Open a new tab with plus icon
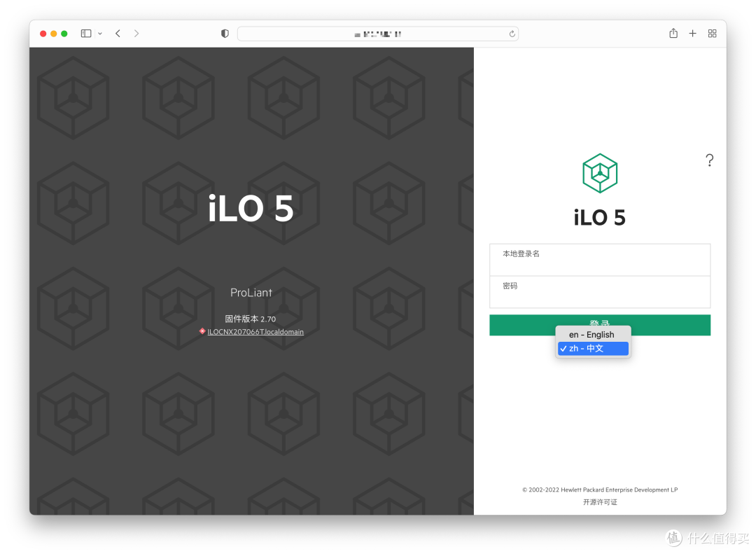 tap(692, 34)
